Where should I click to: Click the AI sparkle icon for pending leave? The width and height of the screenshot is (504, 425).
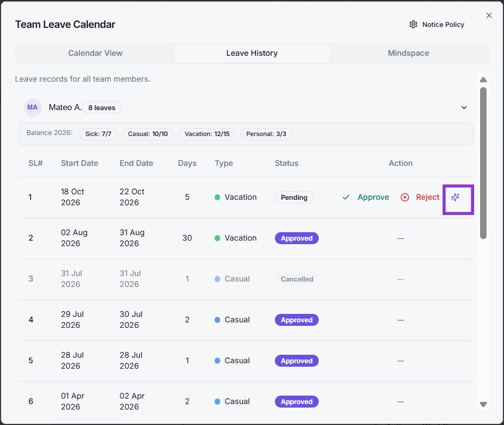click(x=455, y=197)
